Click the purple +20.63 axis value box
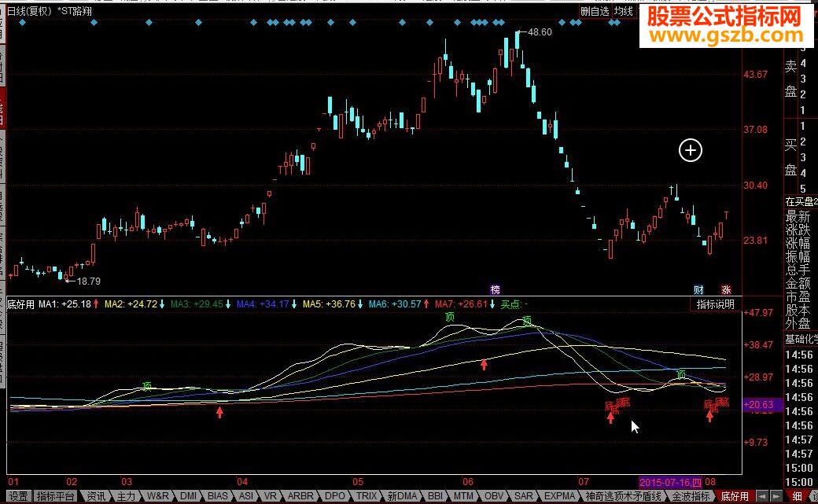Image resolution: width=818 pixels, height=504 pixels. coord(763,405)
